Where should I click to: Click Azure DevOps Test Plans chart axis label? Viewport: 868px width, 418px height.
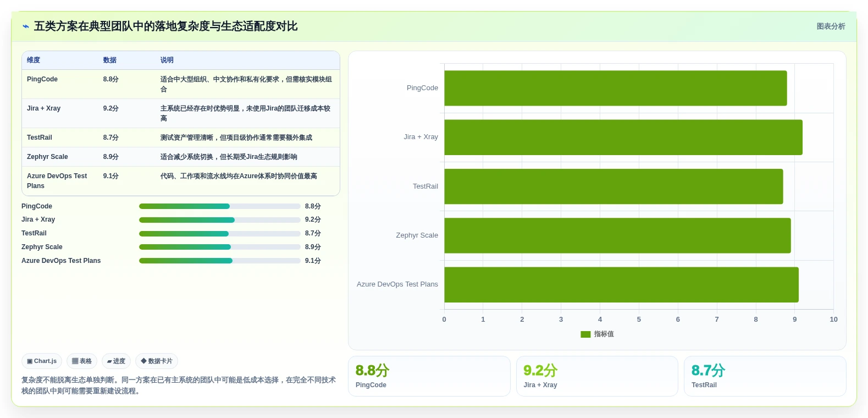(x=397, y=284)
